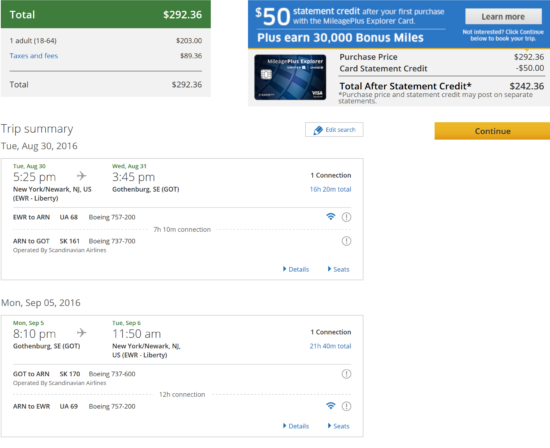This screenshot has height=448, width=550.
Task: Click the info alert icon beside UA 68
Action: pos(346,217)
